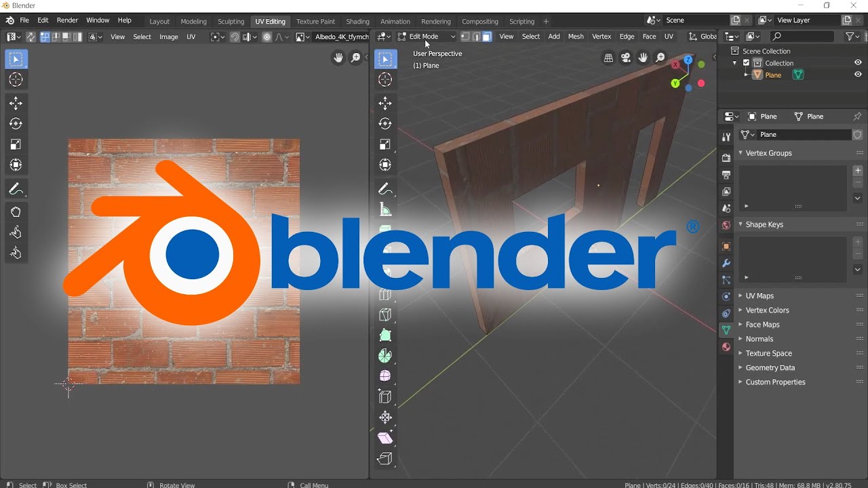Toggle camera view in 3D viewport
Image resolution: width=868 pixels, height=488 pixels.
(x=626, y=58)
